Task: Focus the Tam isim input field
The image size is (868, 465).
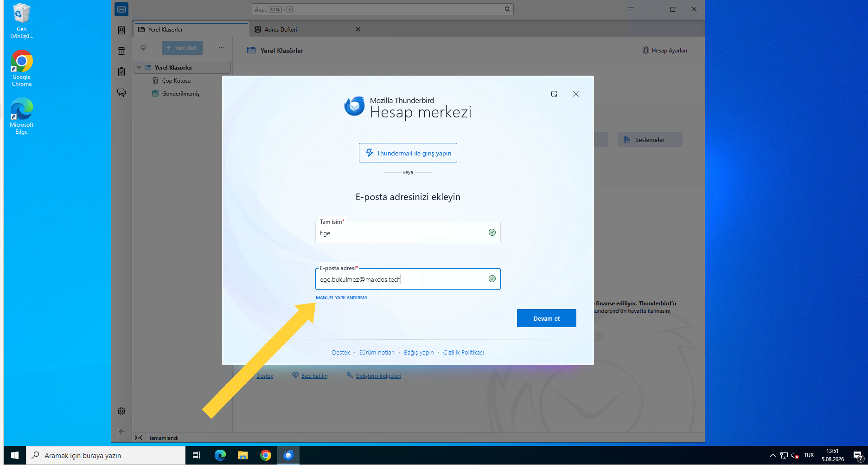Action: (x=408, y=232)
